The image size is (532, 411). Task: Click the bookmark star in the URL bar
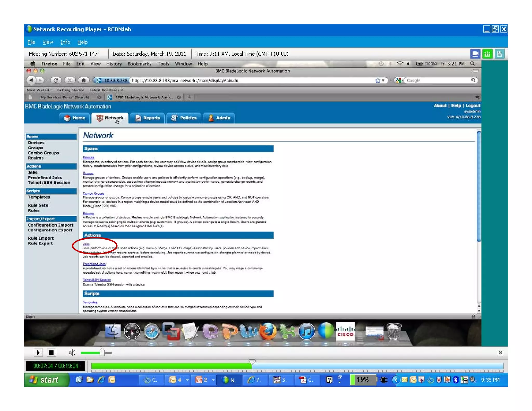tap(378, 81)
